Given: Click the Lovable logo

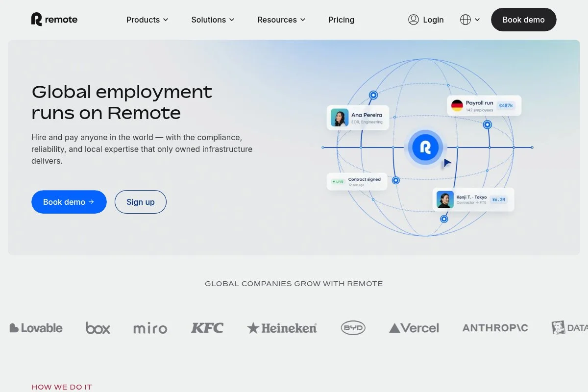Looking at the screenshot, I should pos(36,328).
